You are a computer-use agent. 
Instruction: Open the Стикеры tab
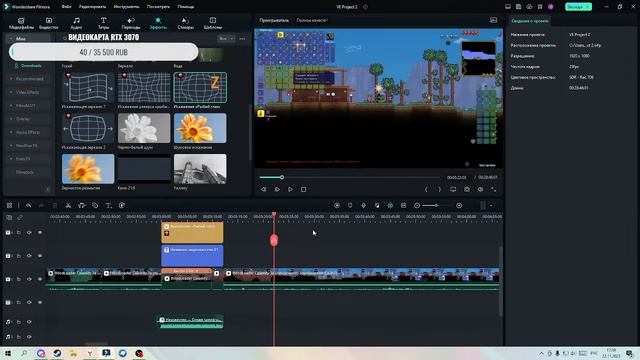click(x=185, y=23)
